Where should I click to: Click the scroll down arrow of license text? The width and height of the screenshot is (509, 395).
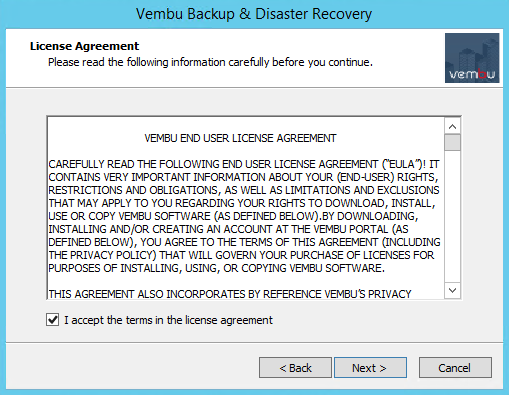452,290
